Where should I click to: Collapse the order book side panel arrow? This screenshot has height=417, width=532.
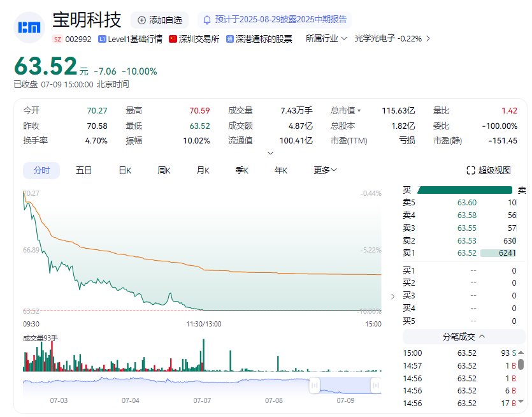click(x=392, y=296)
